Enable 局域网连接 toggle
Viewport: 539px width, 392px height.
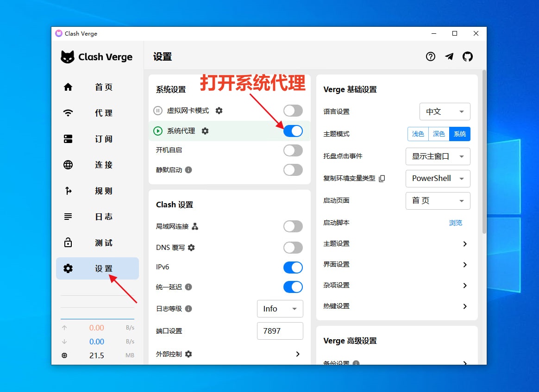pyautogui.click(x=293, y=226)
